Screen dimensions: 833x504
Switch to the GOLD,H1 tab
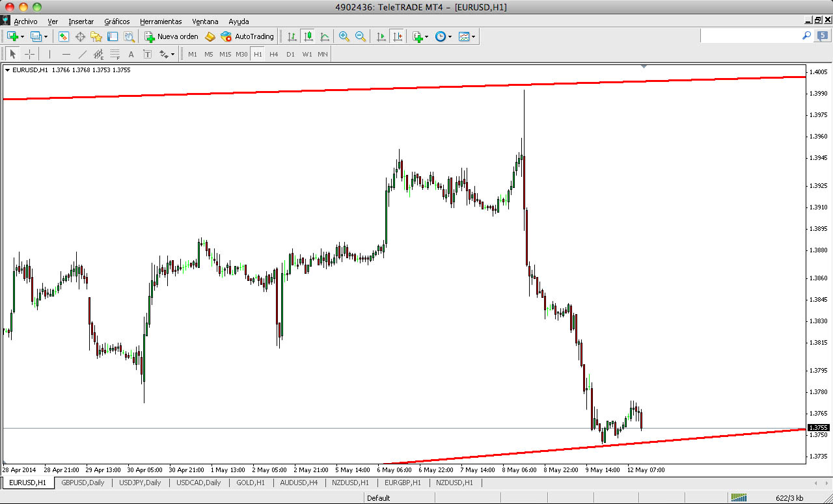pos(251,483)
